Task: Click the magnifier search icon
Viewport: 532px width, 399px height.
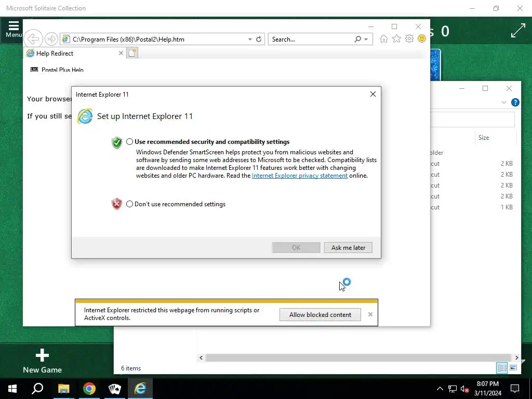Action: pyautogui.click(x=357, y=39)
